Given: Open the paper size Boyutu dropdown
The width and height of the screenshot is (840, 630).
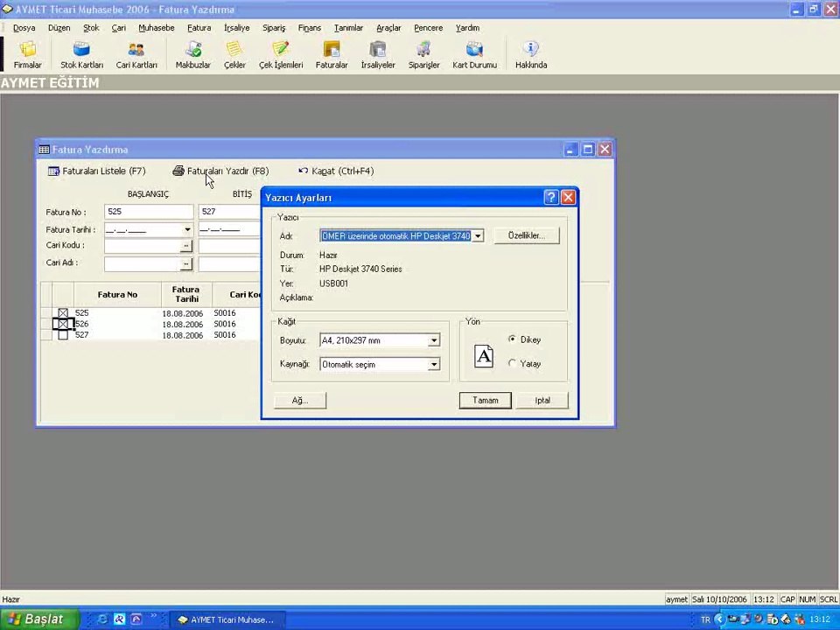Looking at the screenshot, I should (x=433, y=340).
